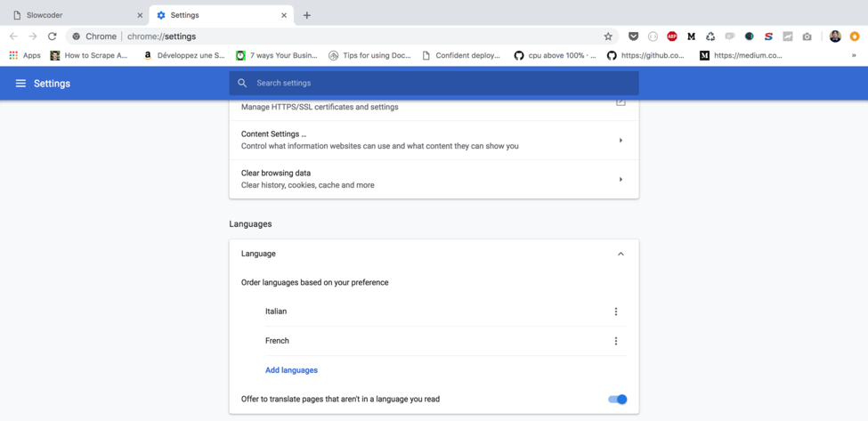Screen dimensions: 868x421
Task: Open the camera screenshot extension
Action: point(807,36)
